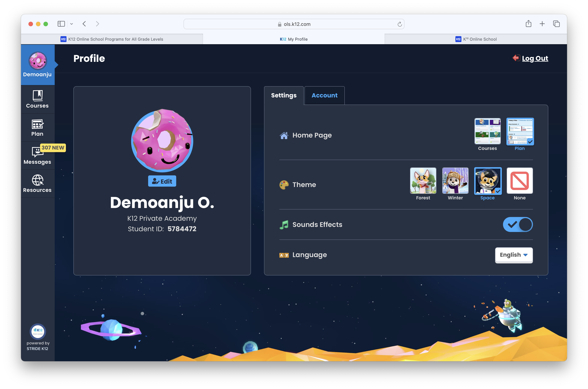Open Messages with 307 new badge
The image size is (588, 389).
click(37, 155)
